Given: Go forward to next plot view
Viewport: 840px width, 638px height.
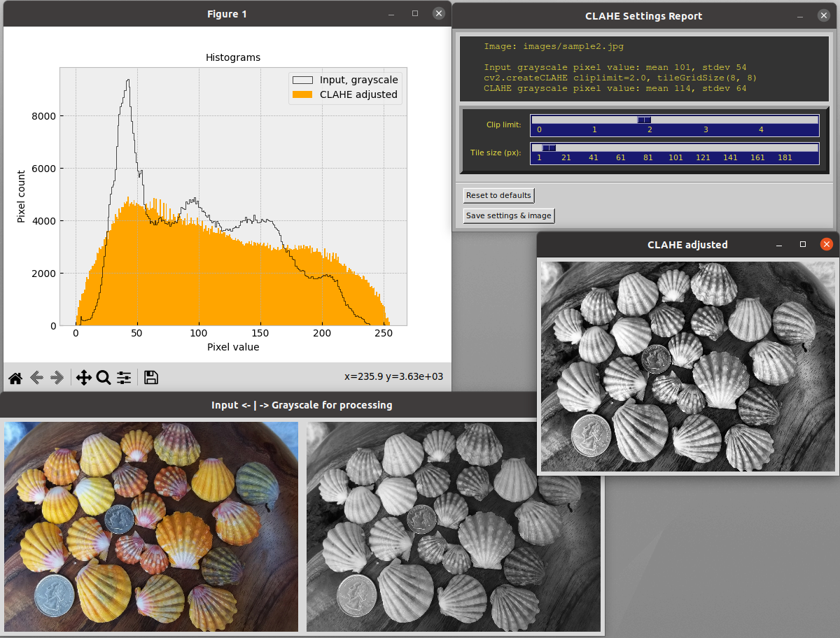Looking at the screenshot, I should coord(57,378).
